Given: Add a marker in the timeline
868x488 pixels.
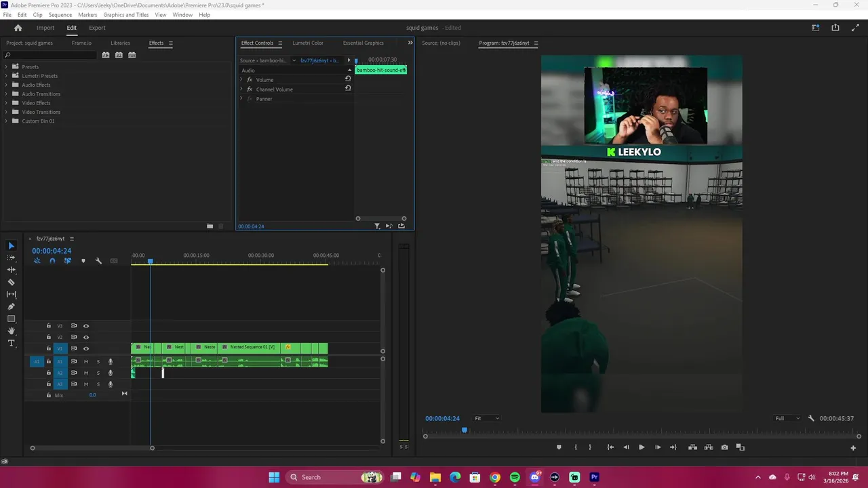Looking at the screenshot, I should 83,261.
